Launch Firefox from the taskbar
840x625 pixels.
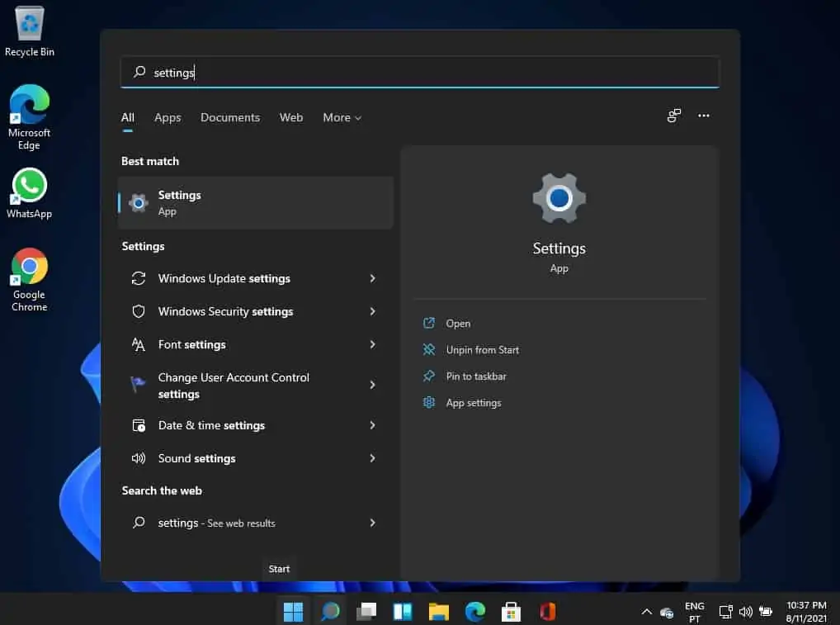547,612
